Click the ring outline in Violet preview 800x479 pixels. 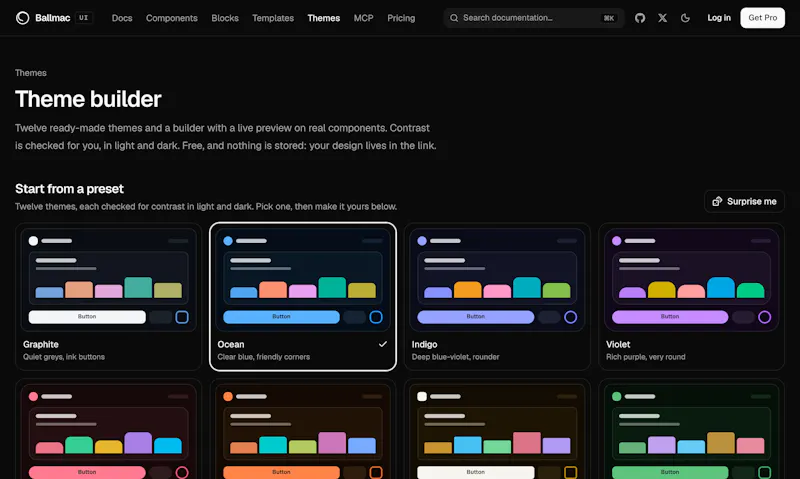click(764, 317)
